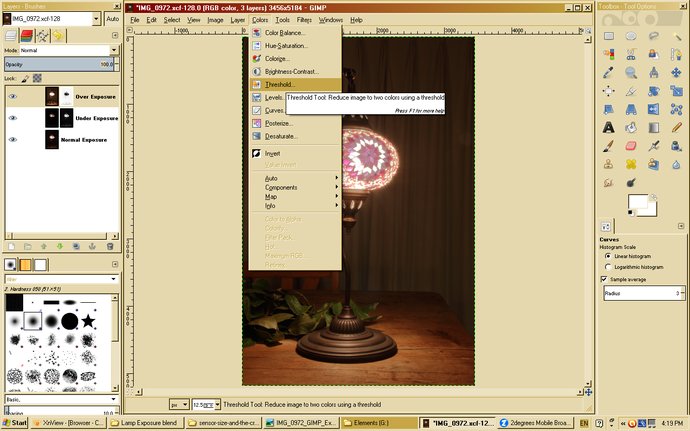Viewport: 690px width, 431px height.
Task: Open the Filters menu
Action: (x=304, y=20)
